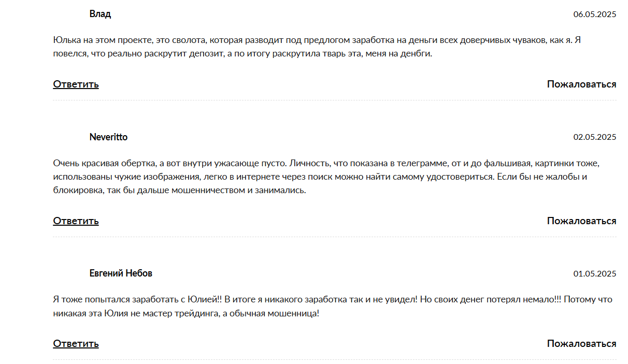Select the 02.05.2025 comment date
The width and height of the screenshot is (628, 364).
tap(594, 137)
